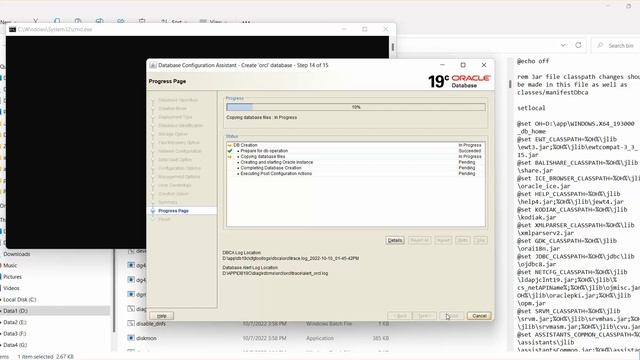Select the disable_dnfs batch file icon
640x360 pixels.
pyautogui.click(x=131, y=323)
